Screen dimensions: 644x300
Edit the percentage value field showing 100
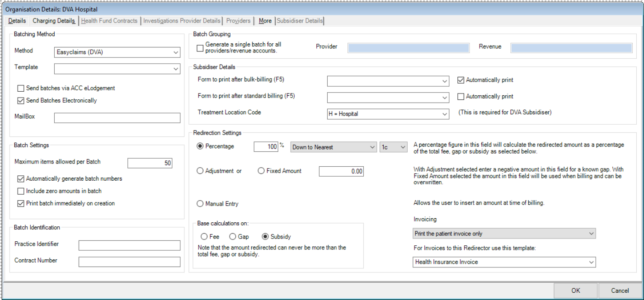(x=266, y=147)
